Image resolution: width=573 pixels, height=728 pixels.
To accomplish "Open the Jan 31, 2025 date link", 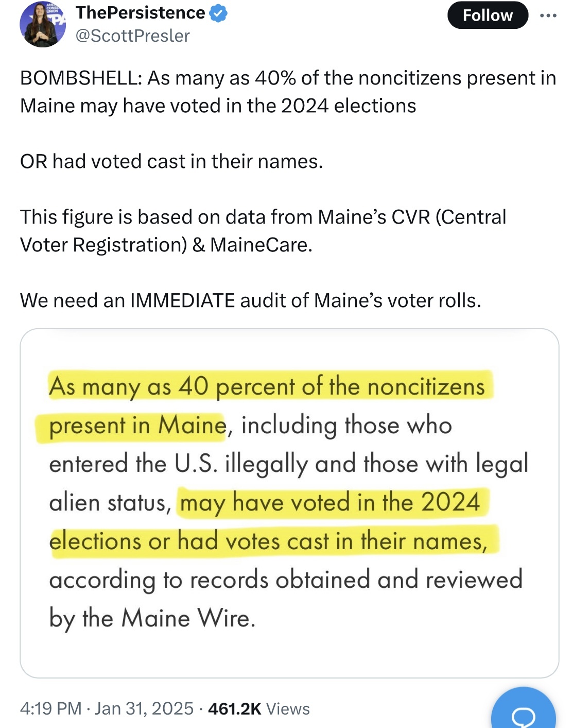I will point(144,708).
